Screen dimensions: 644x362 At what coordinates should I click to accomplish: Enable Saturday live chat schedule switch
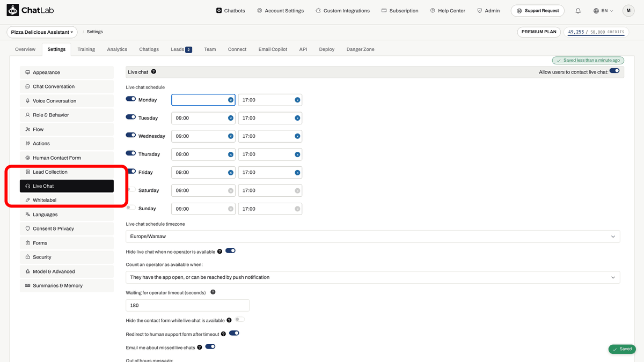[x=131, y=189]
